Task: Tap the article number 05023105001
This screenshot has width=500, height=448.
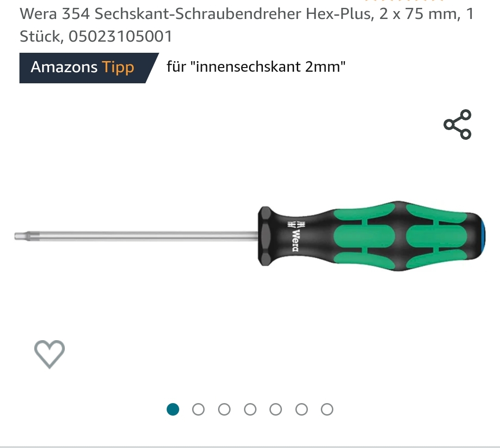Action: (x=120, y=37)
